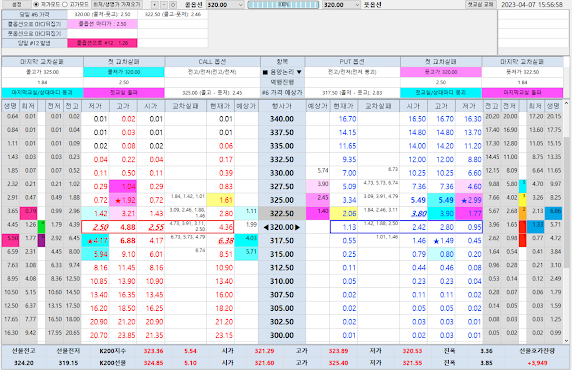
Task: Click strike price 340.00
Action: pyautogui.click(x=282, y=119)
